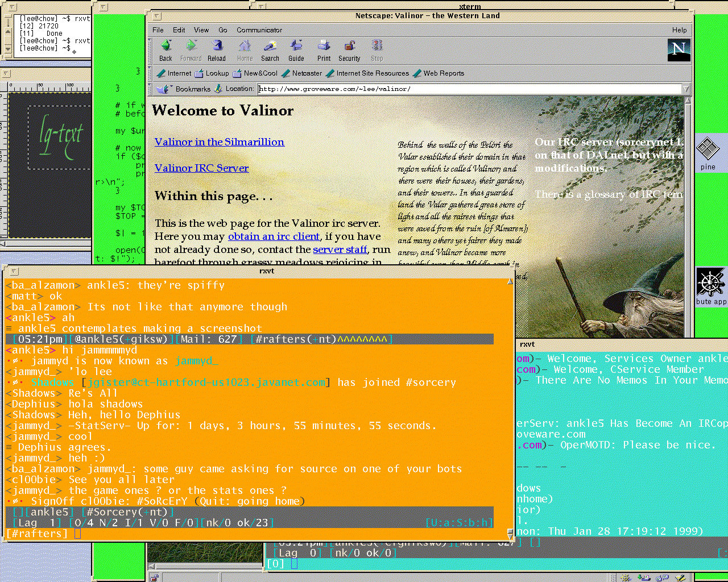This screenshot has height=582, width=728.
Task: Open Navigator from the component bar
Action: click(x=625, y=578)
